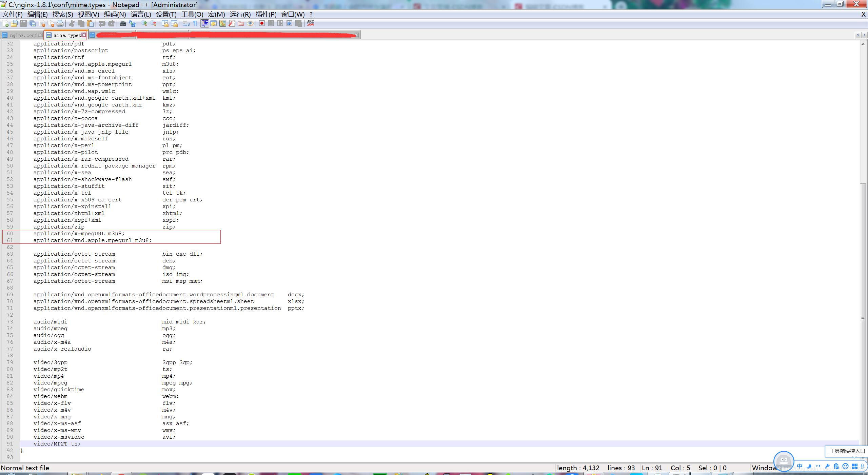Open the 插件(P) plugins menu

coord(266,14)
